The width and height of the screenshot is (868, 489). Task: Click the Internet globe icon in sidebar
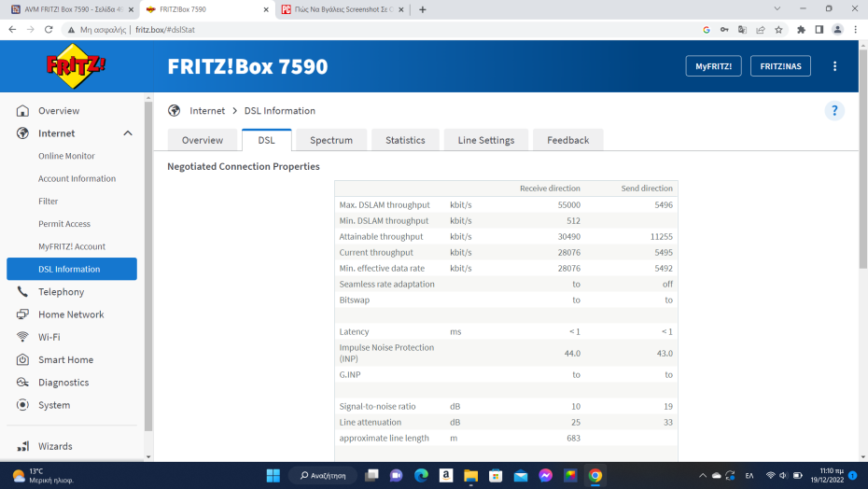click(x=22, y=133)
